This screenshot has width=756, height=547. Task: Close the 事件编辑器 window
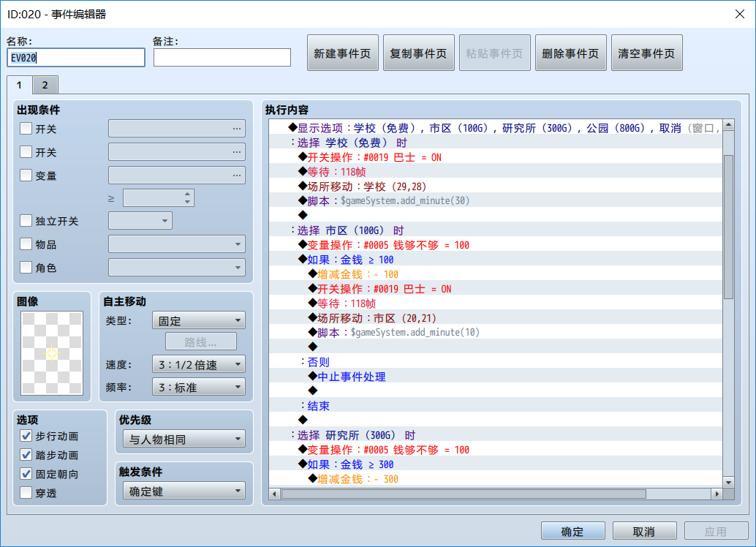tap(740, 14)
